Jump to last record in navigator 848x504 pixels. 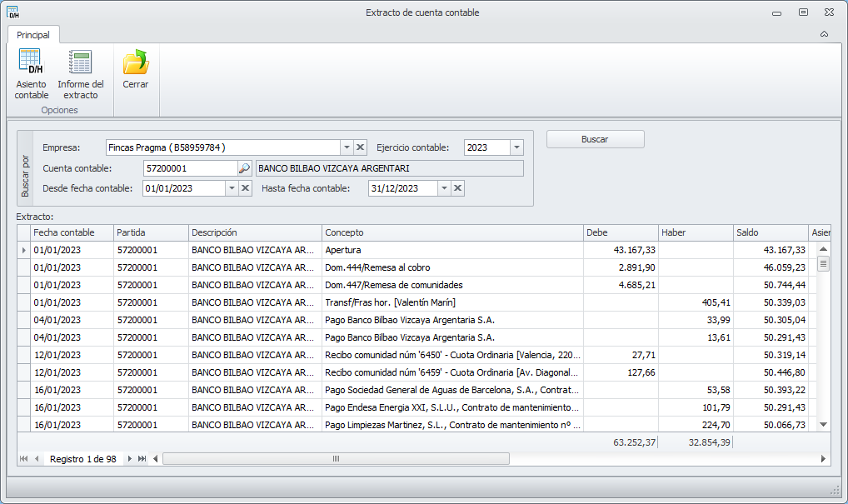click(x=142, y=459)
